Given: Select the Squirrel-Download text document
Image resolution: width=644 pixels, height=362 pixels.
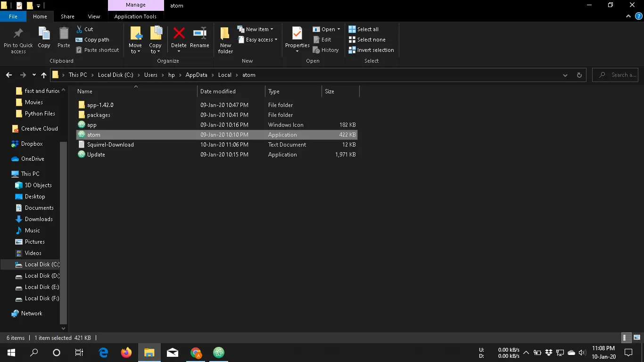Looking at the screenshot, I should [217, 145].
